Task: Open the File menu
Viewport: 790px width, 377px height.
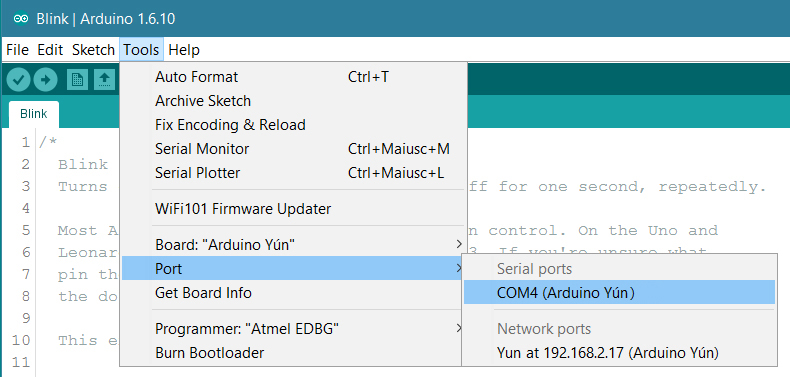Action: pos(18,50)
